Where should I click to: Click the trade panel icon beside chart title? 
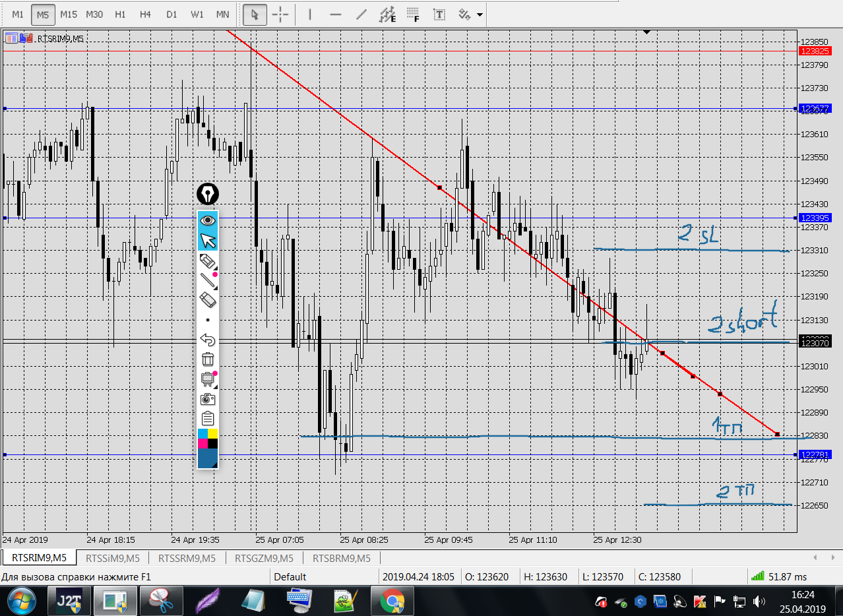26,38
